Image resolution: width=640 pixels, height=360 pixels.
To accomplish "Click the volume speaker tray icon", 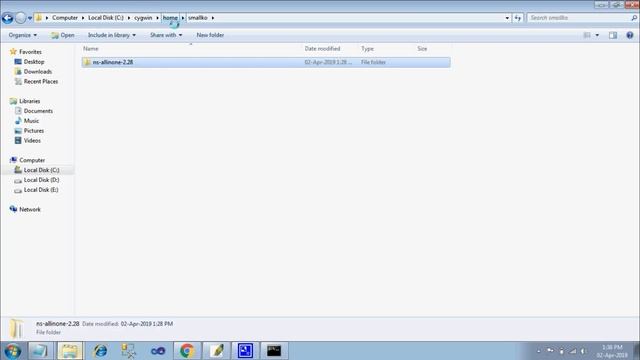I will (584, 351).
